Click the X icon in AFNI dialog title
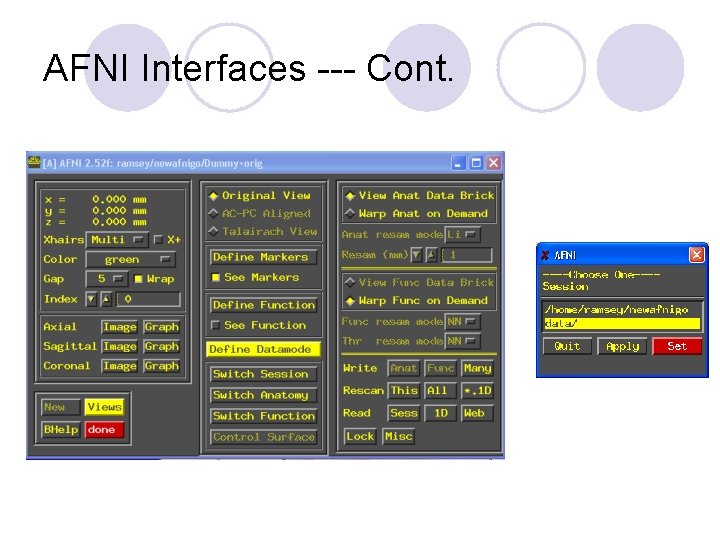This screenshot has height=540, width=720. (x=545, y=255)
